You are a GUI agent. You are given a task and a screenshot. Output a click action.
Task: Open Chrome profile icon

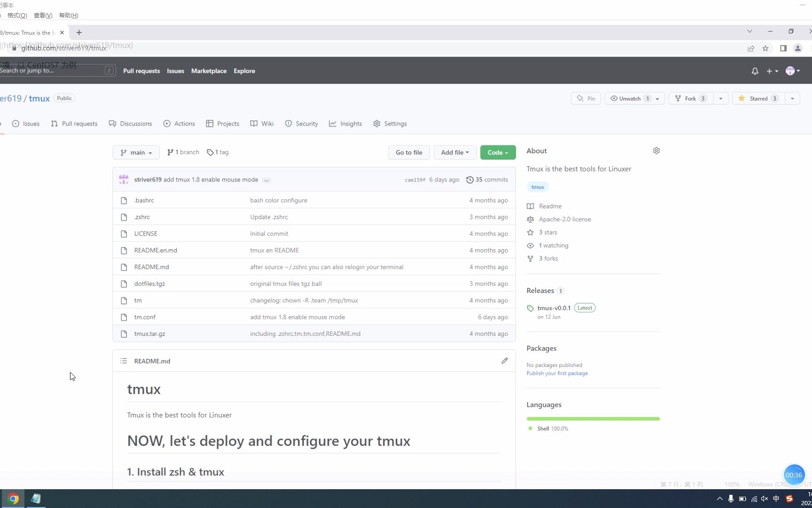pos(797,48)
